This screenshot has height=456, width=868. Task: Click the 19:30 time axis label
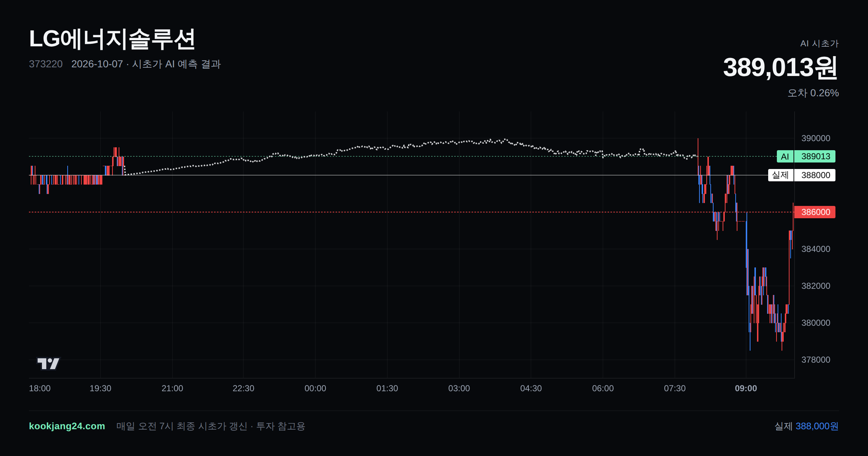pos(101,388)
